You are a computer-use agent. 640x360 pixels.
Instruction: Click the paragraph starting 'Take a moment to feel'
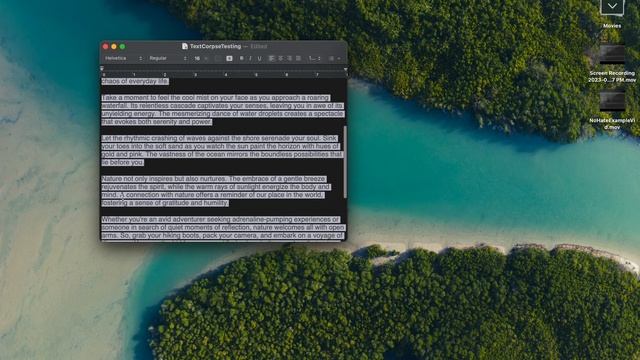(x=223, y=110)
